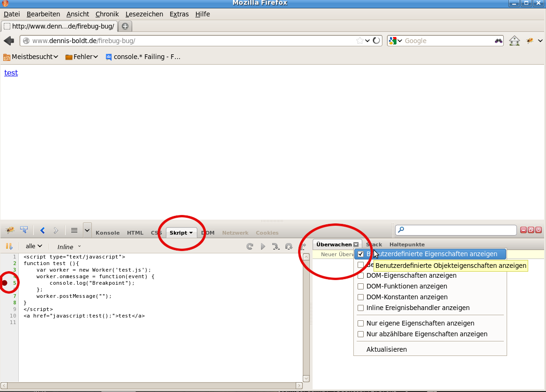Click the script panel vertical scrollbar

tap(306, 318)
